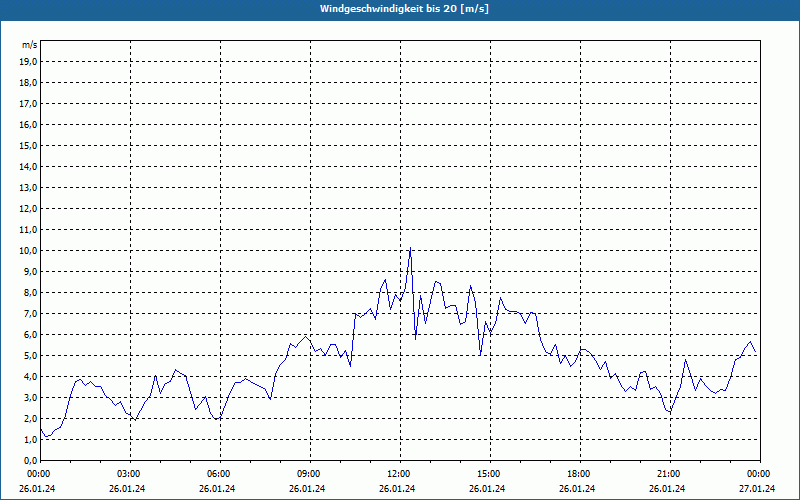
Task: Click the 15,0 y-axis value
Action: tap(29, 145)
